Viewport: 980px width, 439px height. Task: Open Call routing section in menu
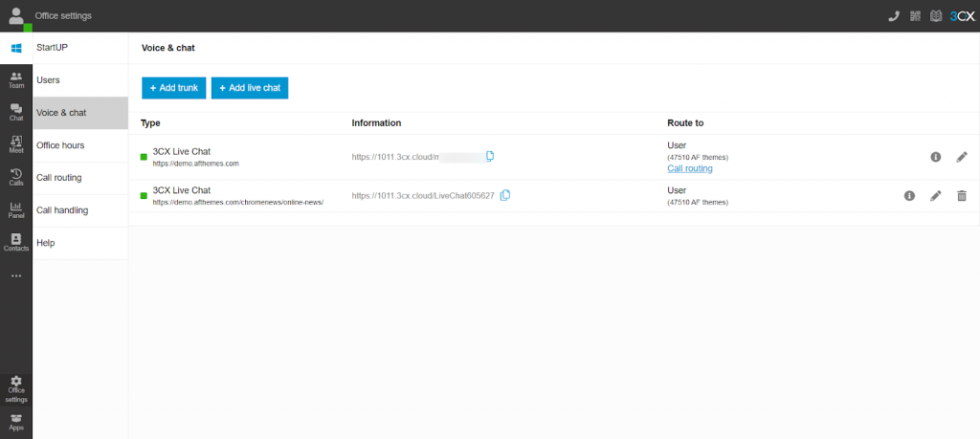tap(80, 178)
